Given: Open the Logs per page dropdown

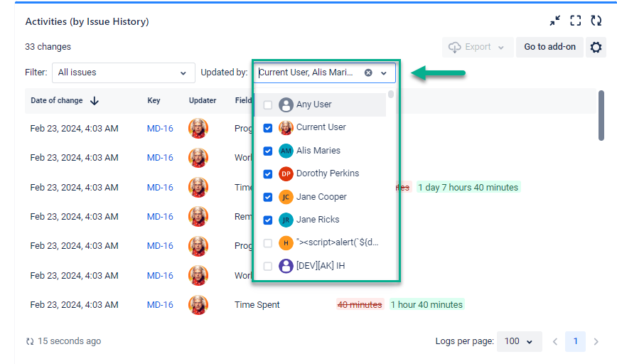Looking at the screenshot, I should 519,341.
